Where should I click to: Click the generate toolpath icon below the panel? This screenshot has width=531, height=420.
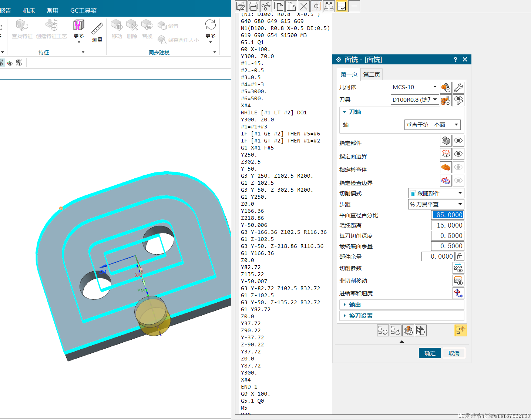point(383,330)
